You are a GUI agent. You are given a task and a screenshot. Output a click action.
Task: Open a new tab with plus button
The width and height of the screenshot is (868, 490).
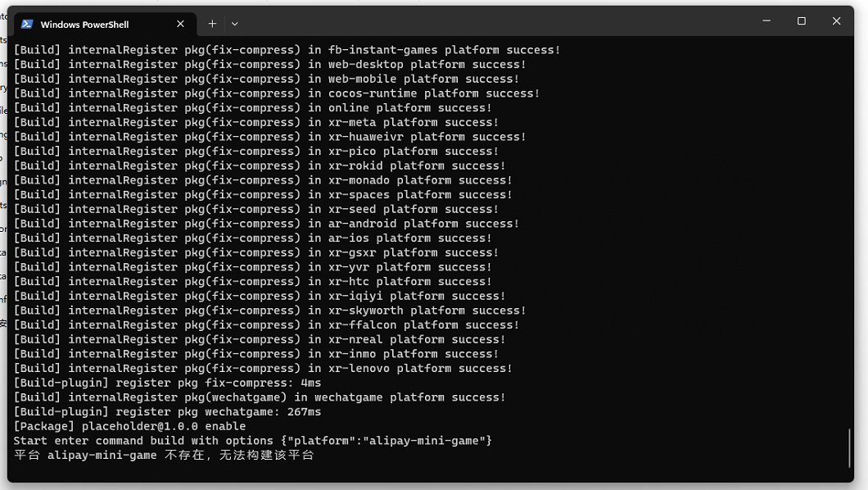pos(212,24)
